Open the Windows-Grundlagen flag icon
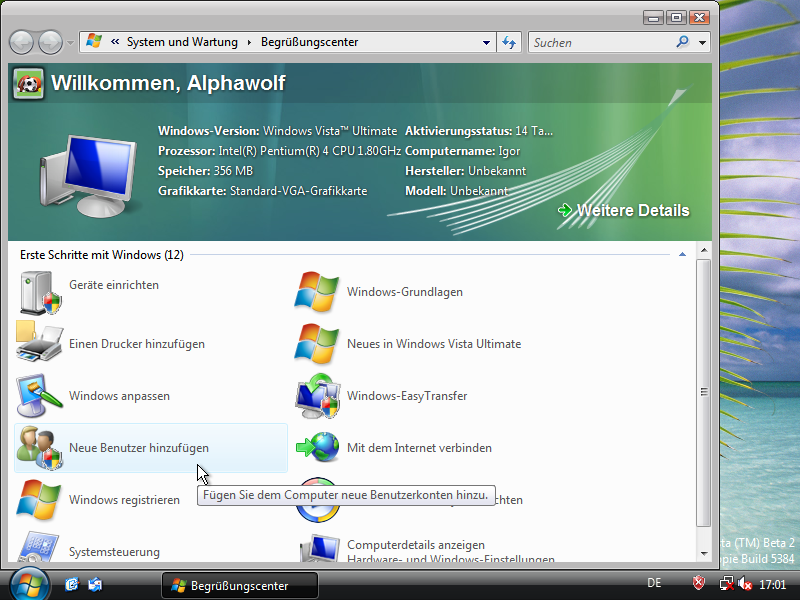 317,292
